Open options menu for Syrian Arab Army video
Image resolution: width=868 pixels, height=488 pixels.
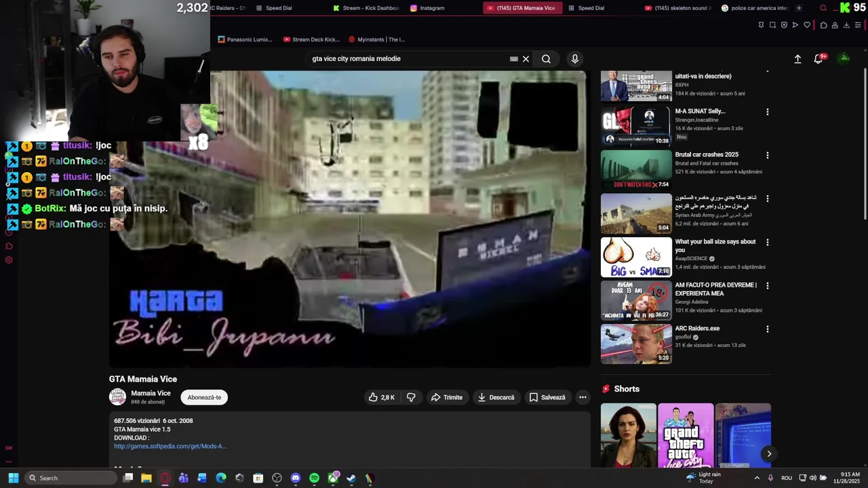coord(768,199)
